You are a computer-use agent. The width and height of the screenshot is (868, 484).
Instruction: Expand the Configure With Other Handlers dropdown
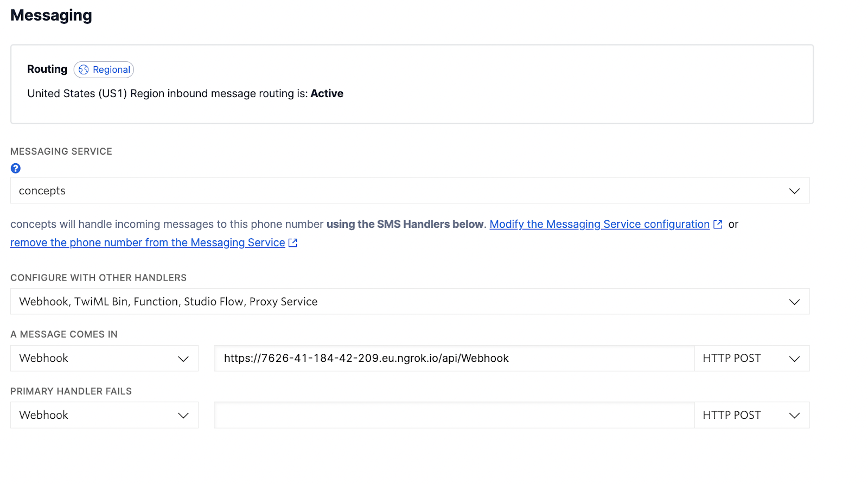tap(410, 302)
